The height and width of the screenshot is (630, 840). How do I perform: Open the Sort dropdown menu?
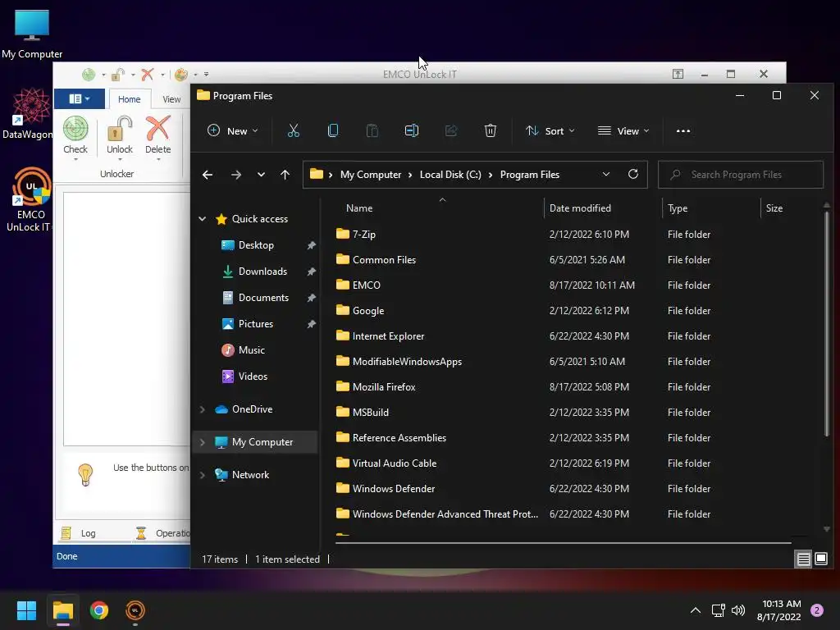point(550,130)
